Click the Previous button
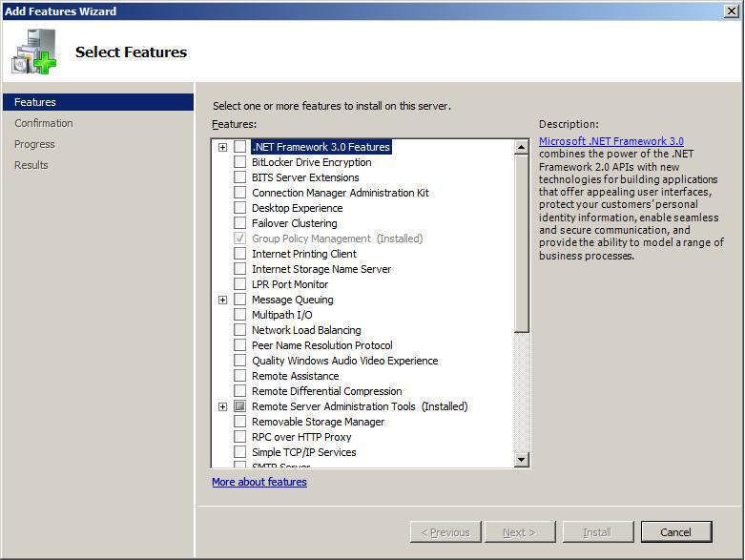 (445, 532)
